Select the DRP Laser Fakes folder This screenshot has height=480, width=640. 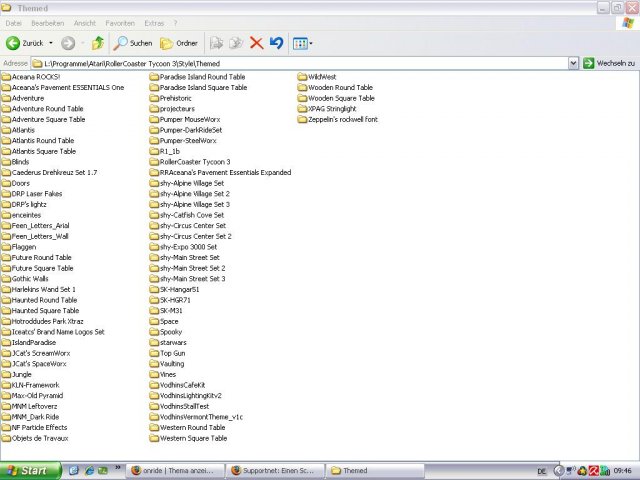pos(32,193)
